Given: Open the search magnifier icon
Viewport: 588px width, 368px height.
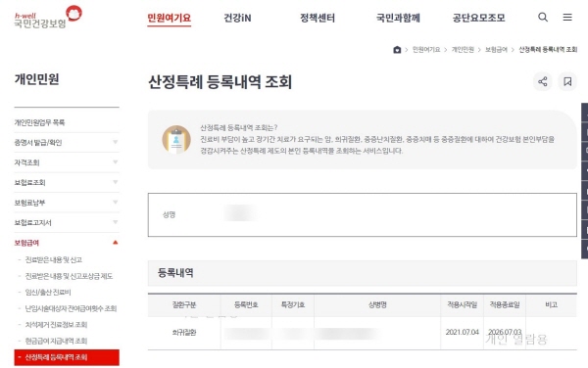Looking at the screenshot, I should pyautogui.click(x=543, y=18).
